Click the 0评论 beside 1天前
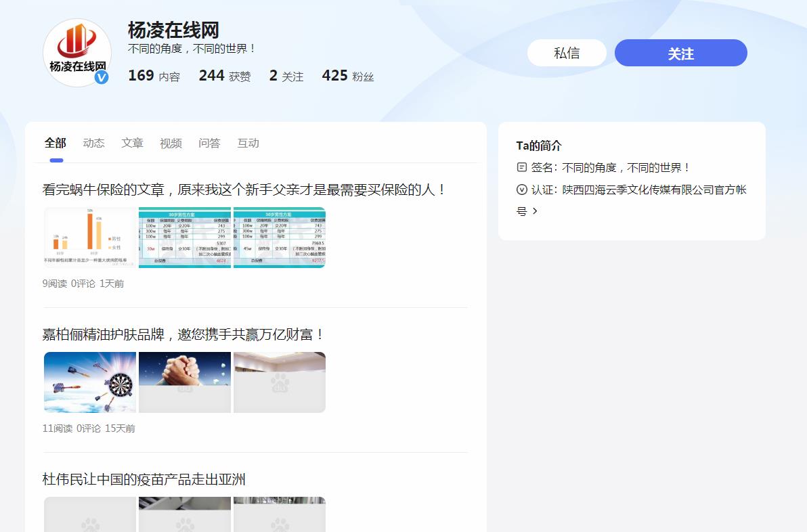This screenshot has height=532, width=807. (83, 284)
